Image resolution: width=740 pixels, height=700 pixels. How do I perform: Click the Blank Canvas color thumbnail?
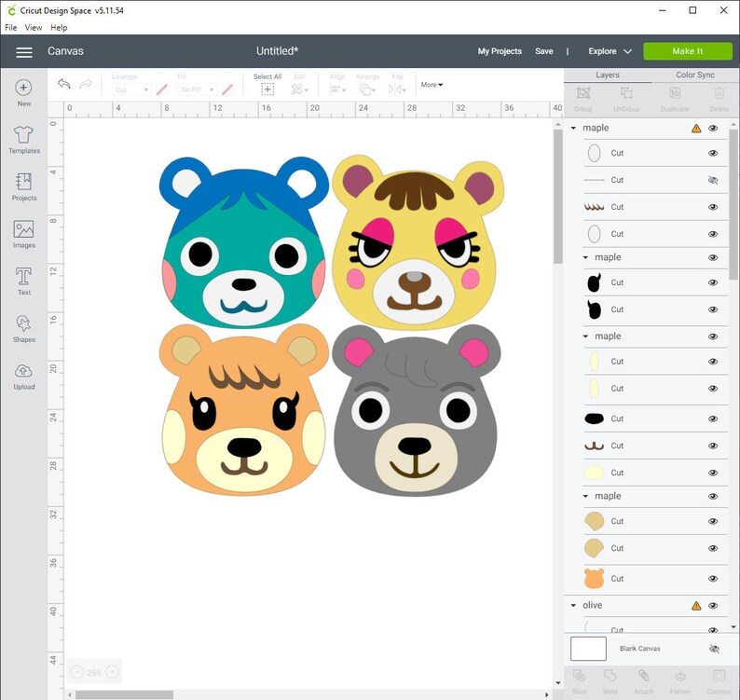pyautogui.click(x=588, y=649)
